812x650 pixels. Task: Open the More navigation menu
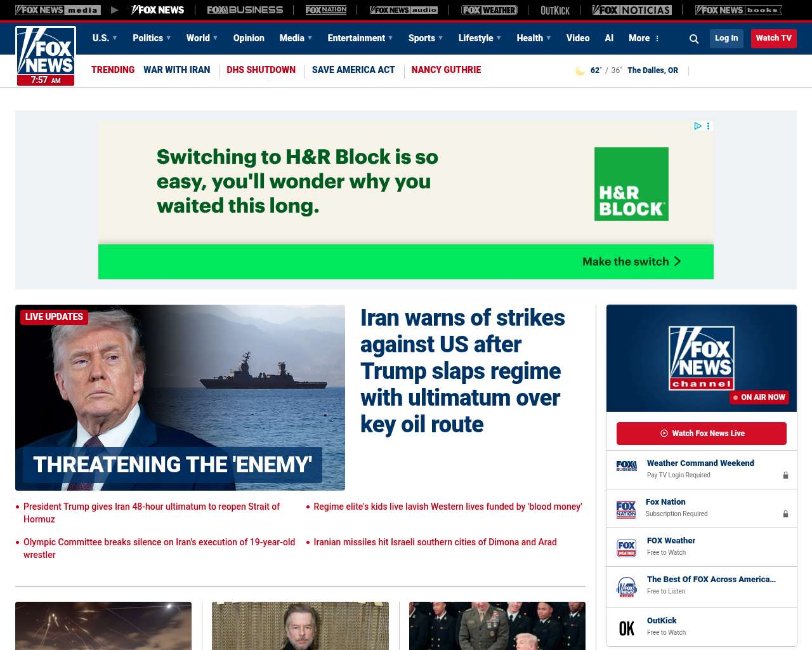pyautogui.click(x=644, y=38)
